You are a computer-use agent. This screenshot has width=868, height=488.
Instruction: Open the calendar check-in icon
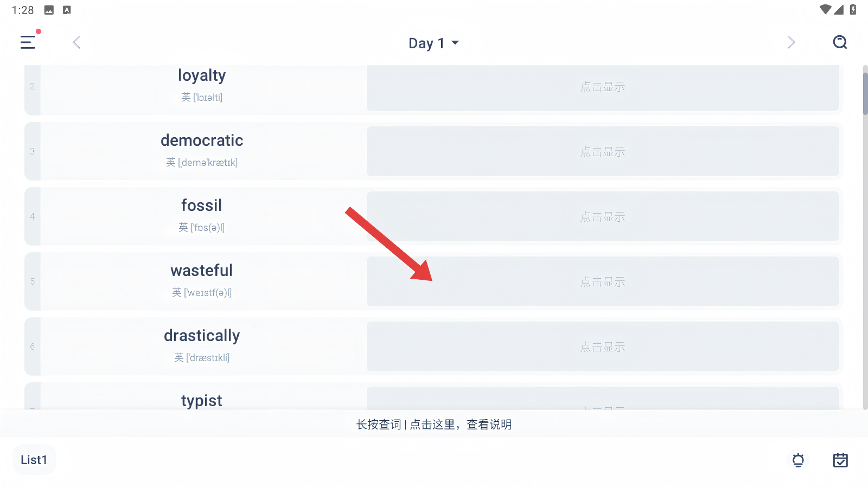point(840,460)
